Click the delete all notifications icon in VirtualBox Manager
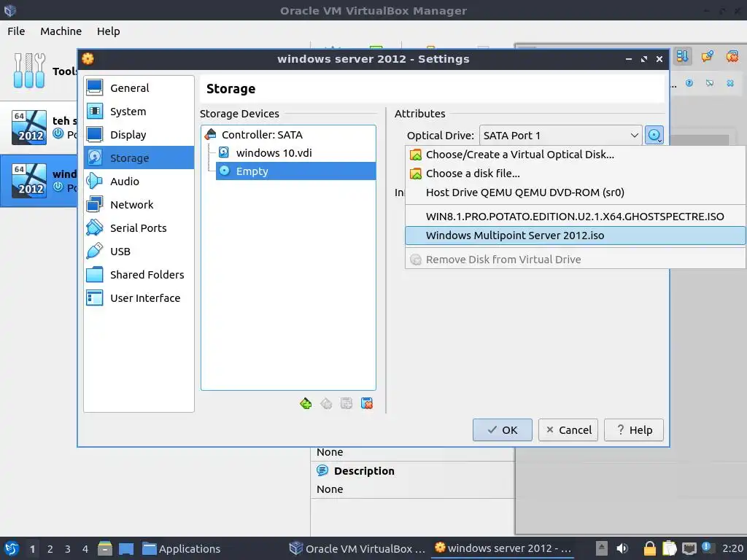Screen dimensions: 747x560 pos(732,56)
